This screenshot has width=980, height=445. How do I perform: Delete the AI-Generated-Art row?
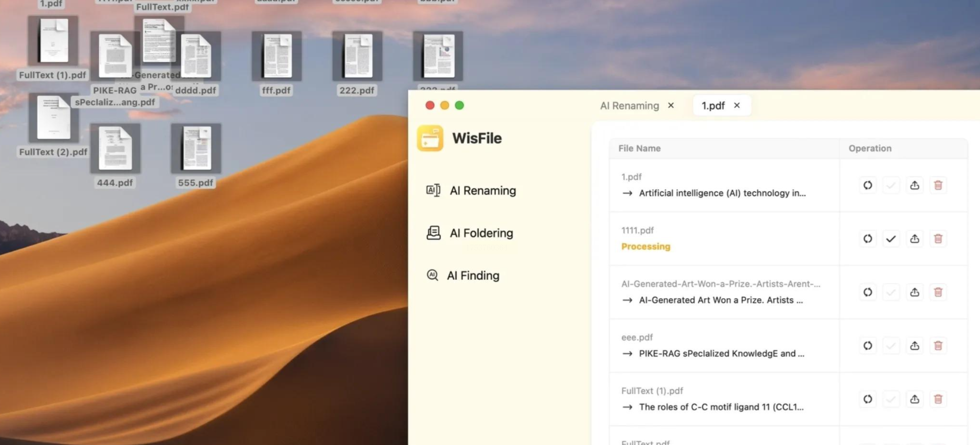[938, 292]
